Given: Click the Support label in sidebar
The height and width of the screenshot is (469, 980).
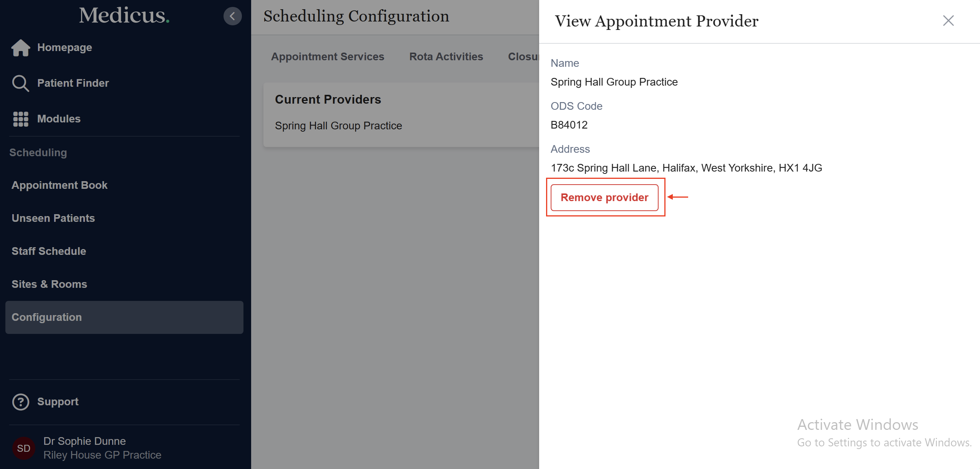Looking at the screenshot, I should point(58,402).
